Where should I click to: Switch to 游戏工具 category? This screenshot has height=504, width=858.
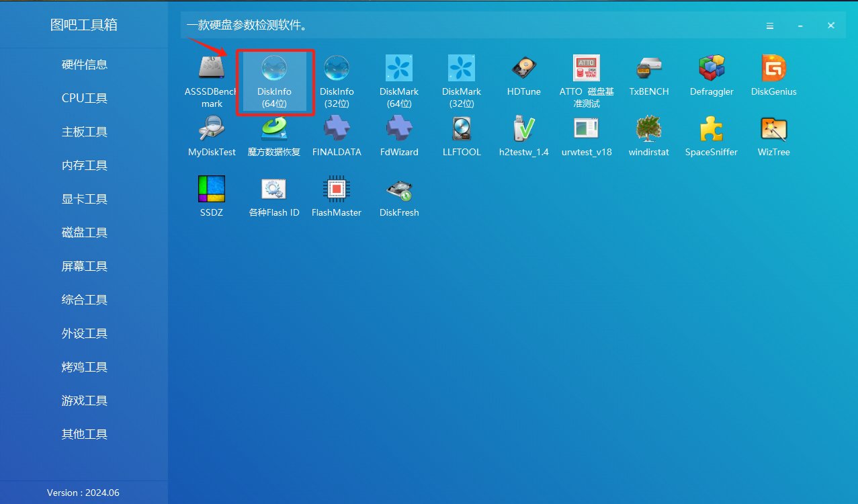84,401
